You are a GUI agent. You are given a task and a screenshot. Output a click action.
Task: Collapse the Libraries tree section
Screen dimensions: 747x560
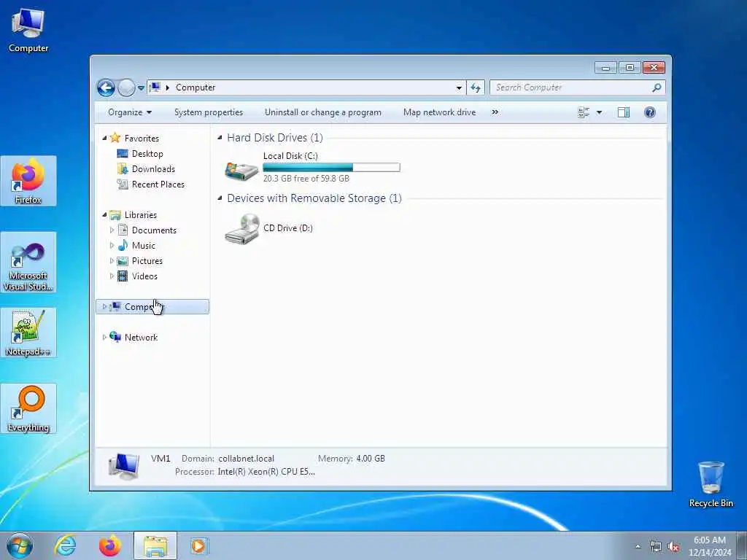click(x=104, y=215)
